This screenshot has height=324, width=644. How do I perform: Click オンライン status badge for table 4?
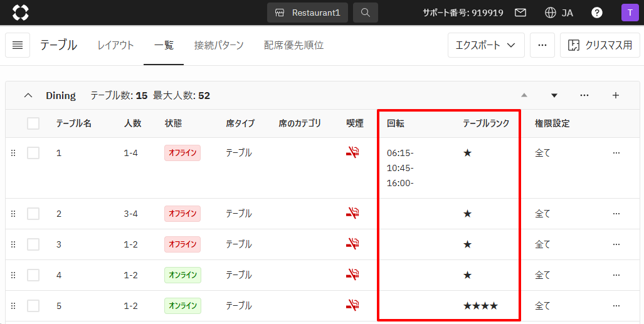pos(182,274)
